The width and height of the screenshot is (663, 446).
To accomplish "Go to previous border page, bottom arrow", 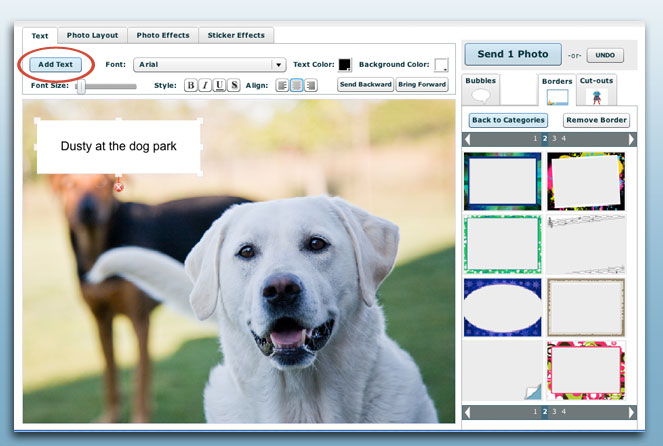I will pyautogui.click(x=467, y=412).
